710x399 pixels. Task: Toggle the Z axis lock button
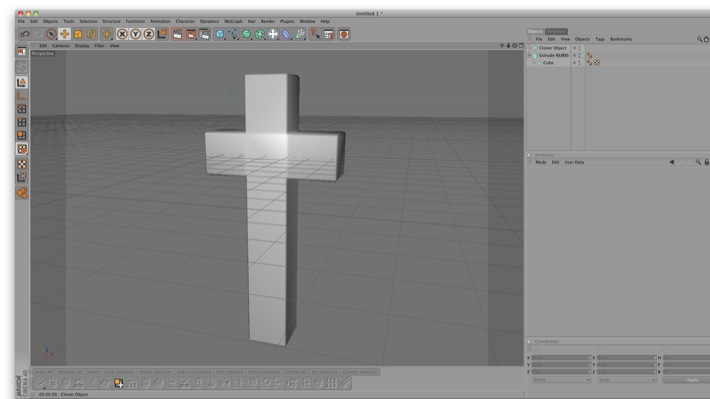coord(149,34)
